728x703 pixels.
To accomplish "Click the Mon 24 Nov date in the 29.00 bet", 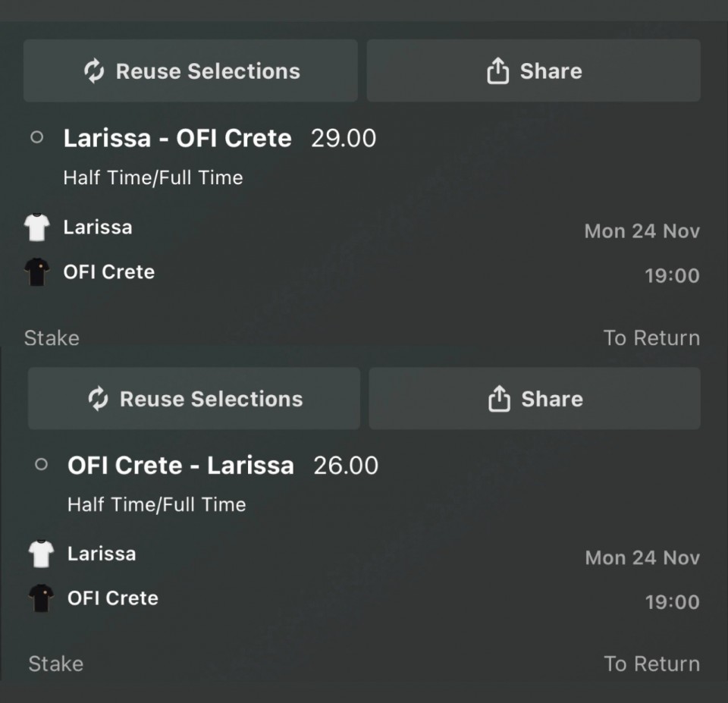I will 642,231.
